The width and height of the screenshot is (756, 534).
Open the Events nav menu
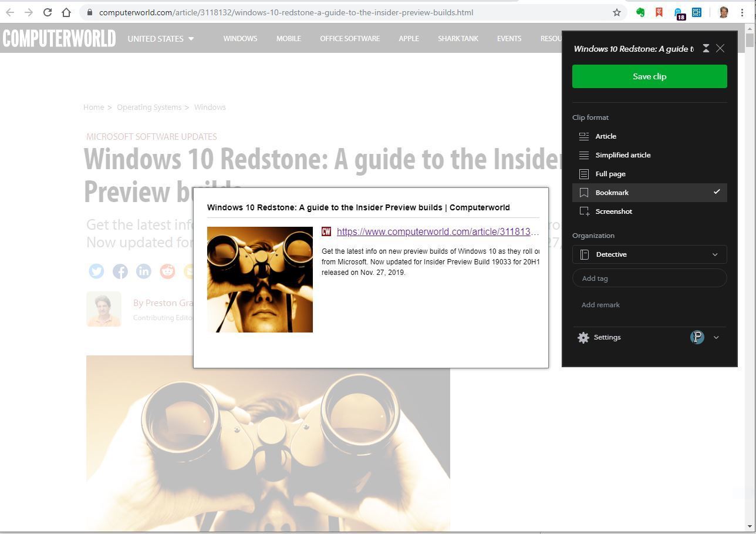pyautogui.click(x=509, y=39)
